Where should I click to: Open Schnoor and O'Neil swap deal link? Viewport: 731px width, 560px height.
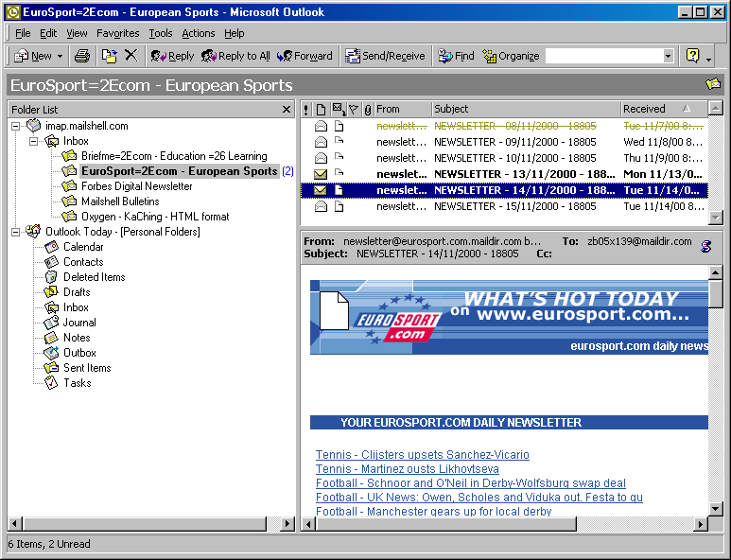(x=470, y=483)
